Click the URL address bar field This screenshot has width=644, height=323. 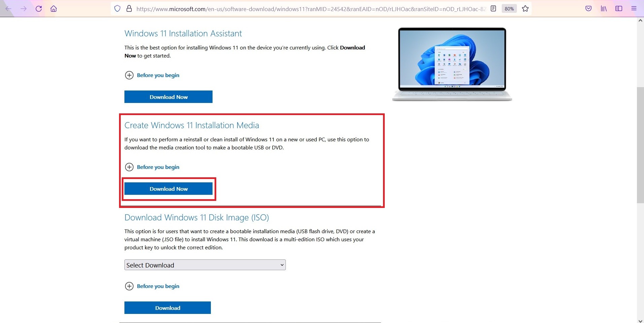tap(311, 9)
